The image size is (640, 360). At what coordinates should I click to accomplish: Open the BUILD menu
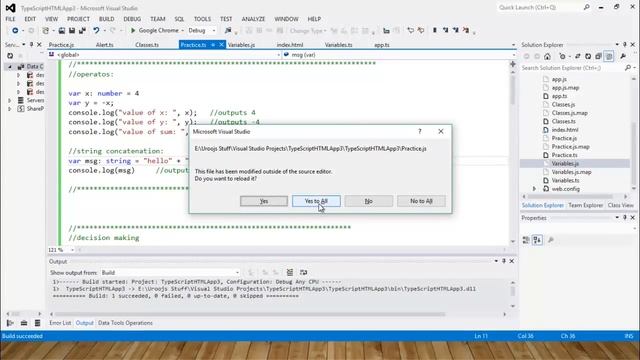[107, 19]
